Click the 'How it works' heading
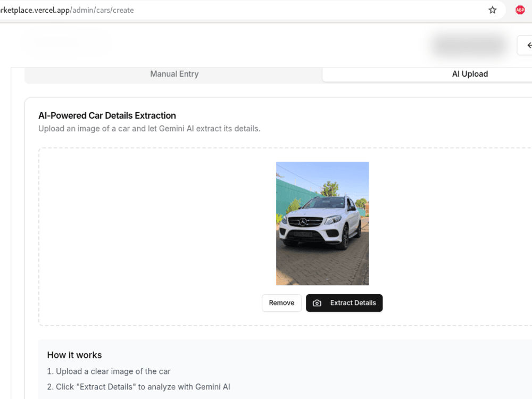The height and width of the screenshot is (399, 532). 74,355
